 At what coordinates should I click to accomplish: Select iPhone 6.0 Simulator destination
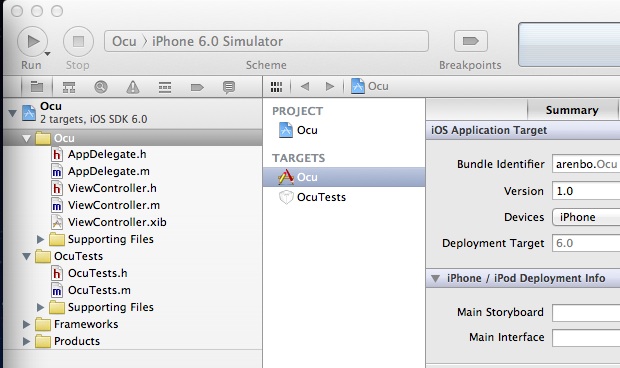tap(217, 41)
